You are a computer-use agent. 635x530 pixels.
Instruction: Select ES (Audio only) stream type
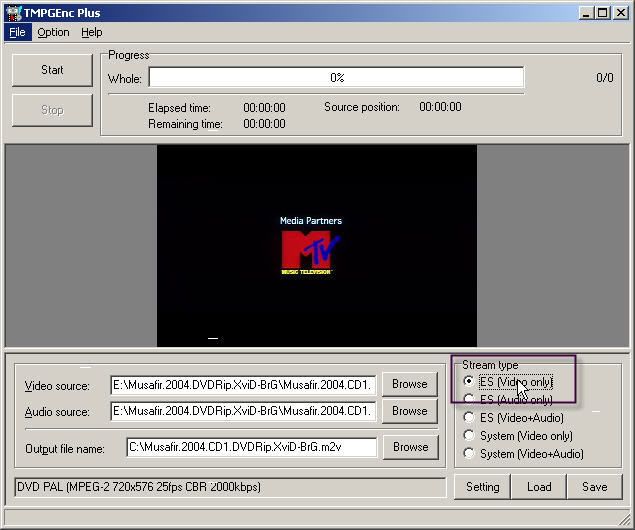point(508,400)
